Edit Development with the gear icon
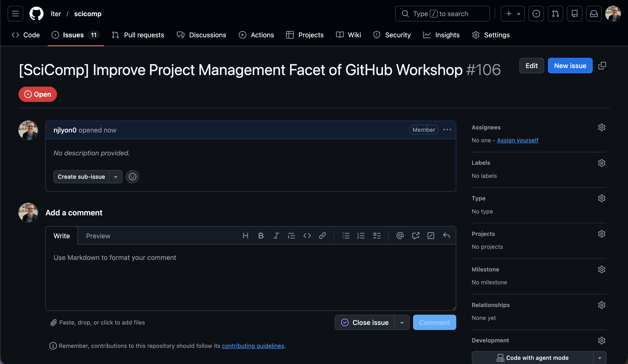 (x=602, y=341)
